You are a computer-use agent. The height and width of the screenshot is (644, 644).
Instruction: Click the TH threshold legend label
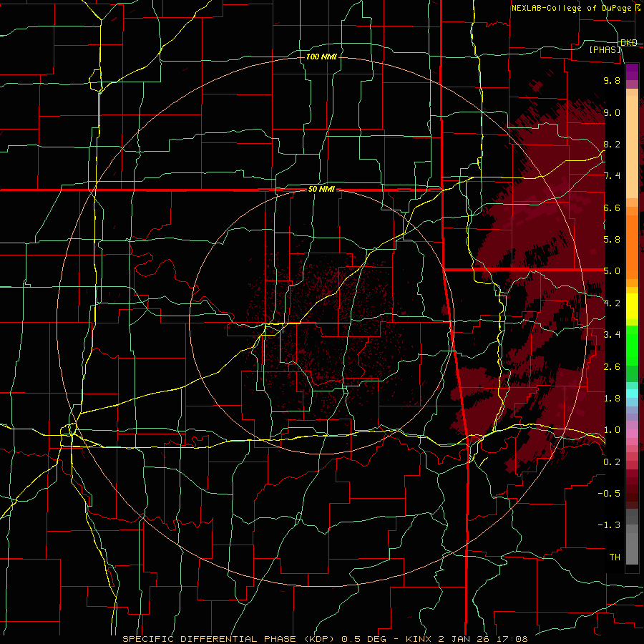tap(615, 557)
